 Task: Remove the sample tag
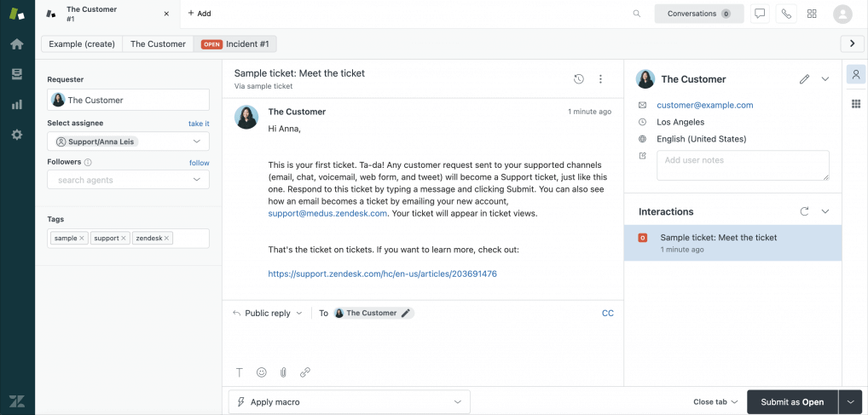coord(82,239)
